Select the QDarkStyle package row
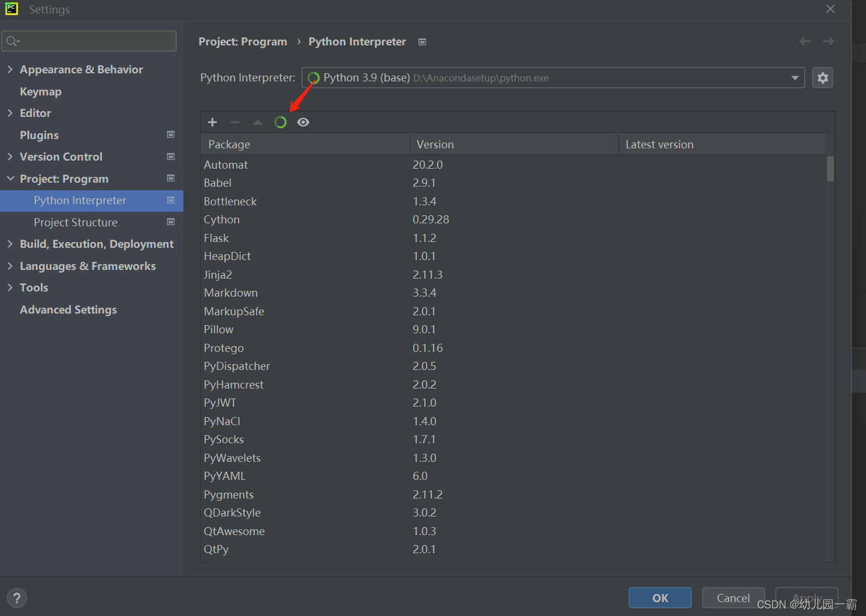Viewport: 866px width, 616px height. tap(513, 512)
